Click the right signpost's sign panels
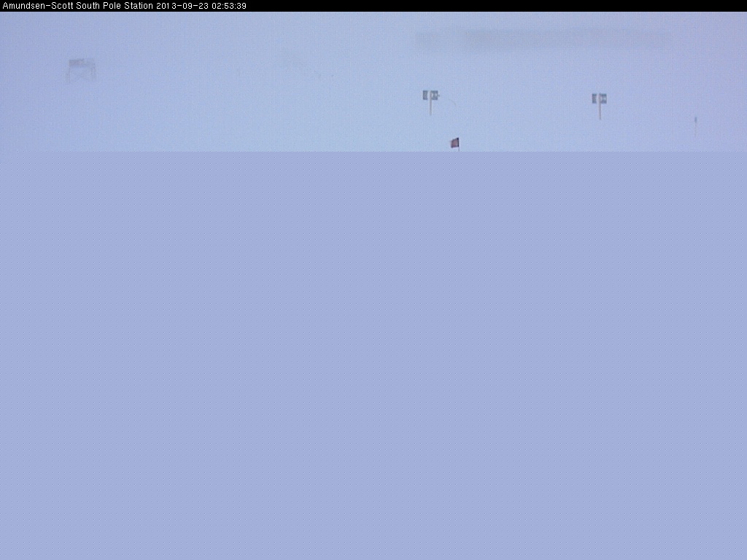This screenshot has width=747, height=560. (x=599, y=98)
